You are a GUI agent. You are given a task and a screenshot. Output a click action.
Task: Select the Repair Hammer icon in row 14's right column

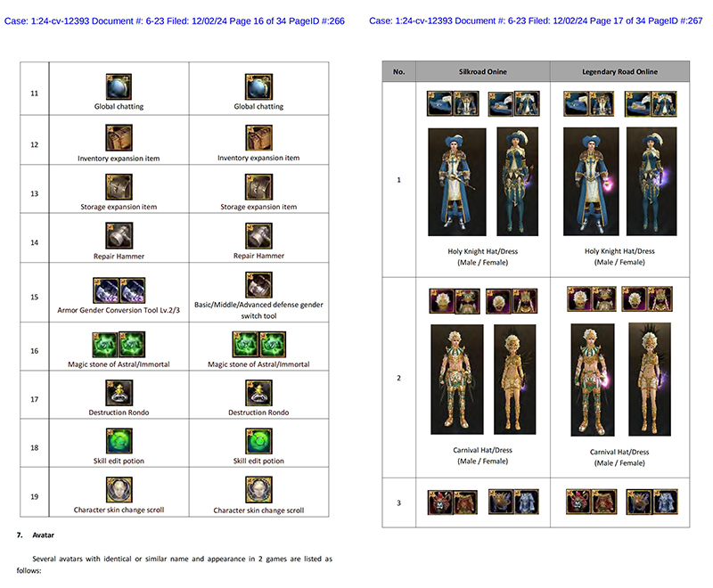(258, 235)
